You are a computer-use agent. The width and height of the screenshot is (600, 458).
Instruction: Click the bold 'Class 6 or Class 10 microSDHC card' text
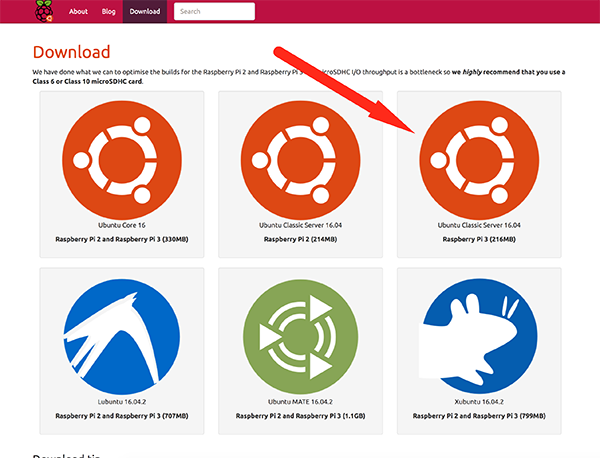click(x=87, y=81)
